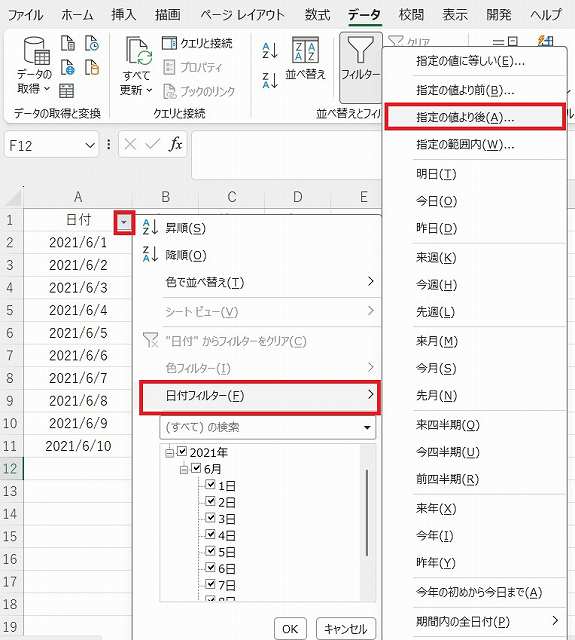This screenshot has width=575, height=640.
Task: Switch to the 数式 ribbon tab
Action: pos(317,15)
